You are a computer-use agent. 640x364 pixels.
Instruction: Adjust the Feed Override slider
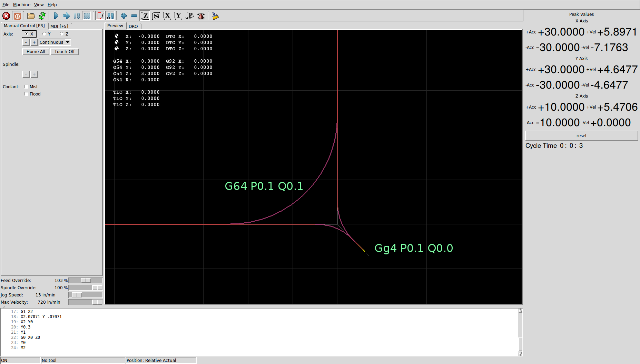point(86,281)
